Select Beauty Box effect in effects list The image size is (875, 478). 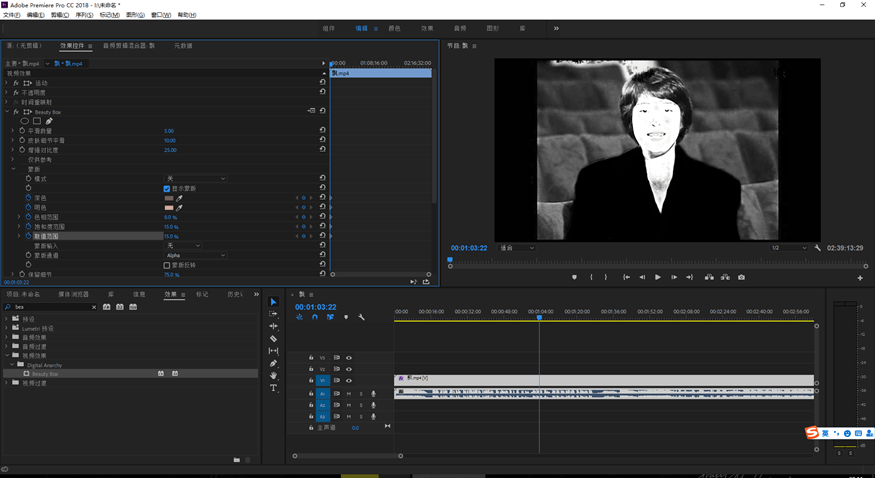[46, 373]
